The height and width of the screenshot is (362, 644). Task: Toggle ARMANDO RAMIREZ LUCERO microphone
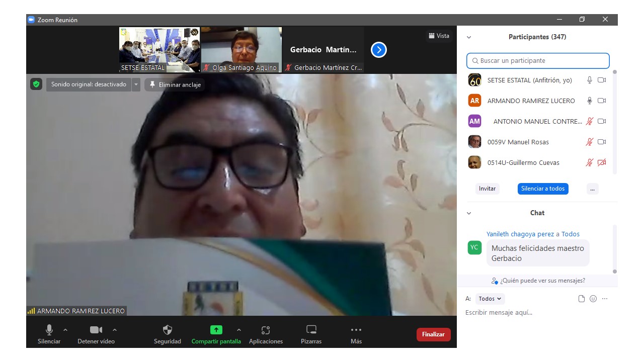click(x=590, y=101)
